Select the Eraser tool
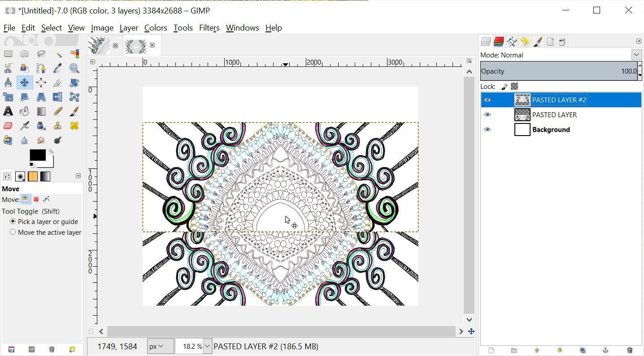This screenshot has width=644, height=356. coord(8,126)
